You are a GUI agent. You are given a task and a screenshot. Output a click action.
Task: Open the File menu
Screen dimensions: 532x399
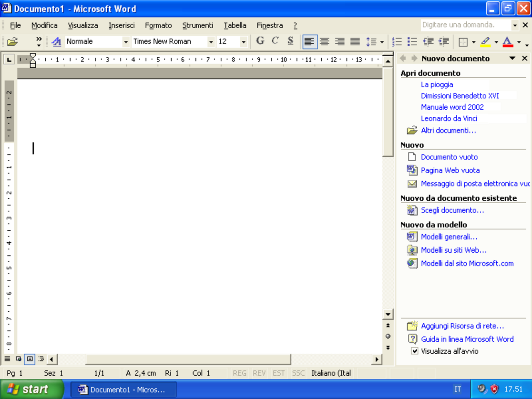click(x=15, y=25)
